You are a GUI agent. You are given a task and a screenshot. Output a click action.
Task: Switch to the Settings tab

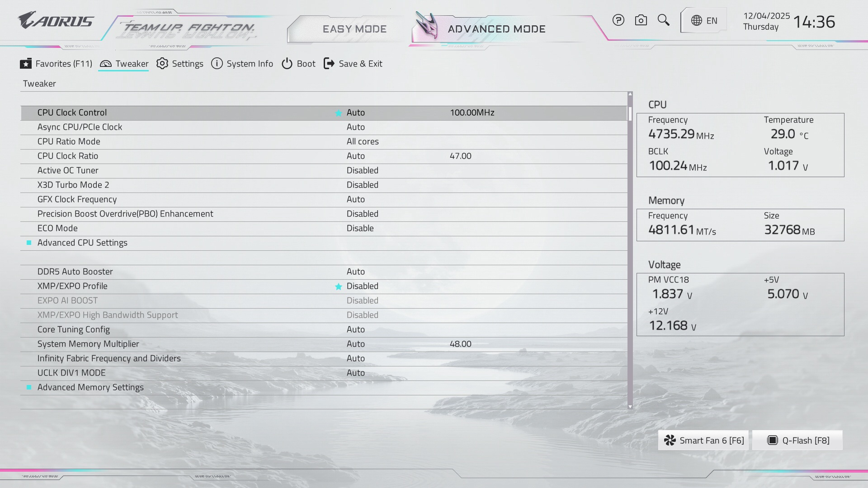point(180,64)
